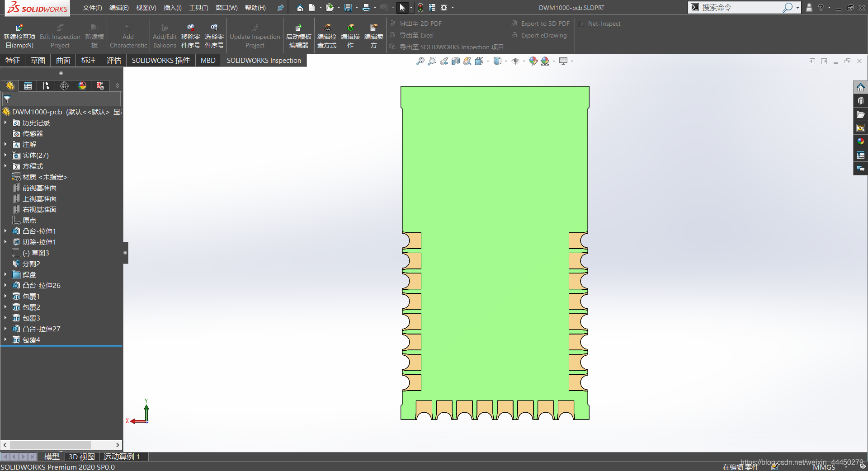Screen dimensions: 868x471
Task: Open the Display Style dropdown arrow
Action: pos(506,61)
